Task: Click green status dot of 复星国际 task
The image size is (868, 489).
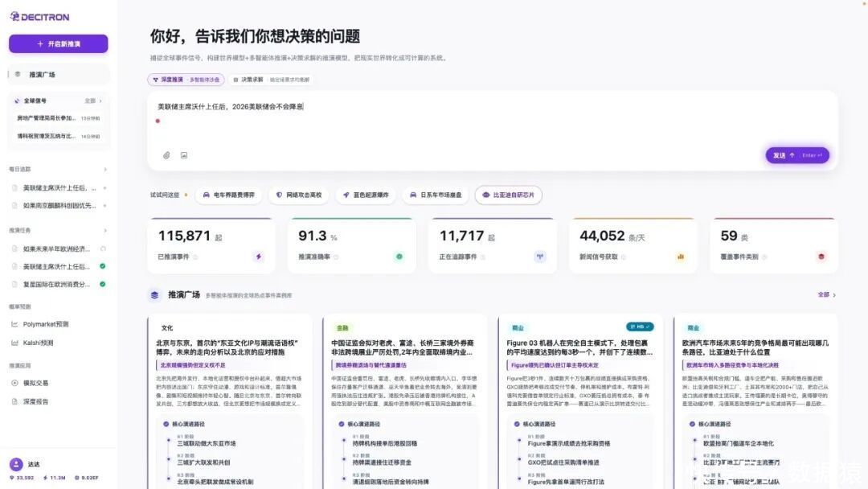Action: click(102, 284)
